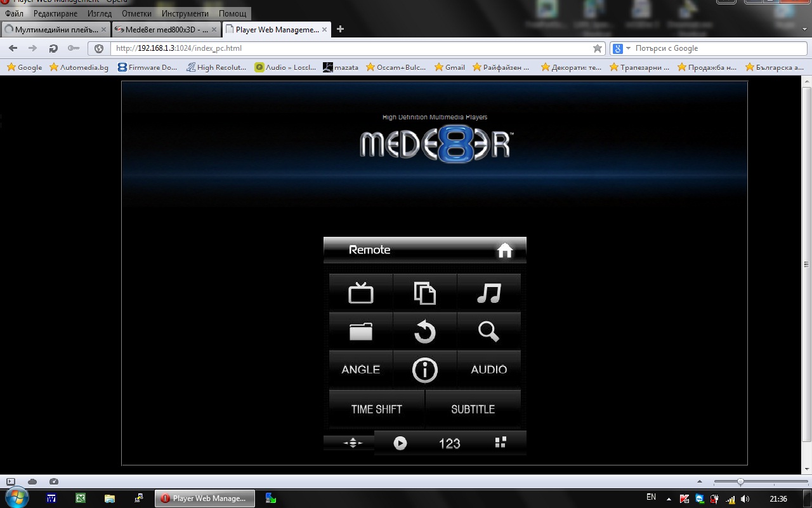Open the Редактиране menu

(x=55, y=13)
